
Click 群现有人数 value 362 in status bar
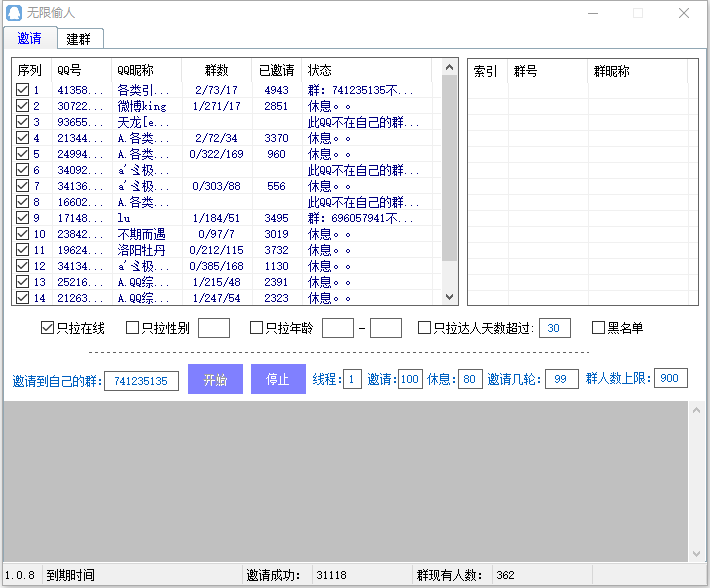505,575
